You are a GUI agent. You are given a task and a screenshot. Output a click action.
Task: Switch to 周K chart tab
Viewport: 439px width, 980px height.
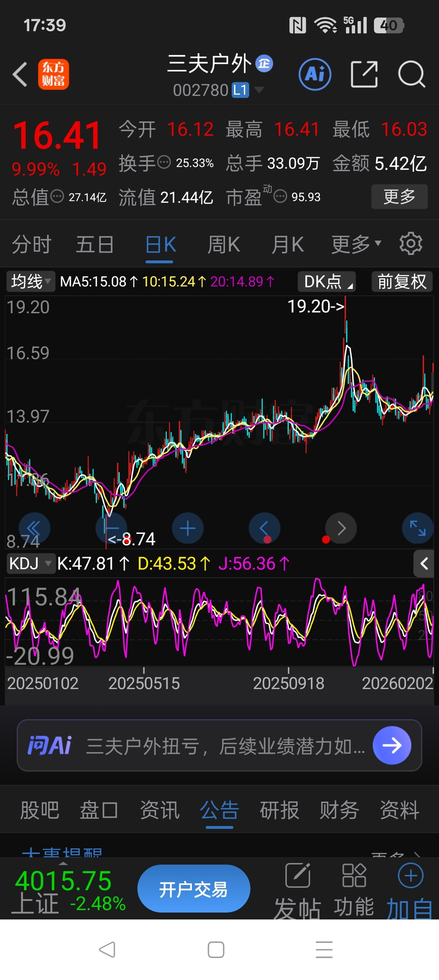coord(224,244)
